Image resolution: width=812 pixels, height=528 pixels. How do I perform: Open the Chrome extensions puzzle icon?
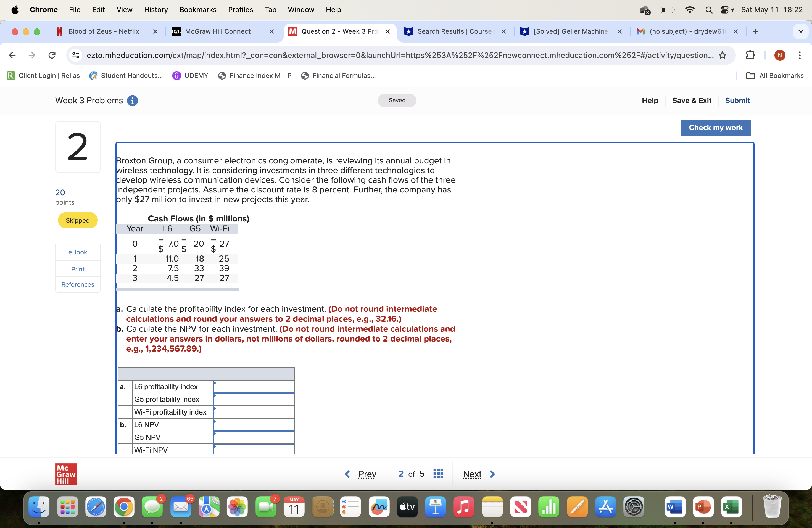[751, 55]
